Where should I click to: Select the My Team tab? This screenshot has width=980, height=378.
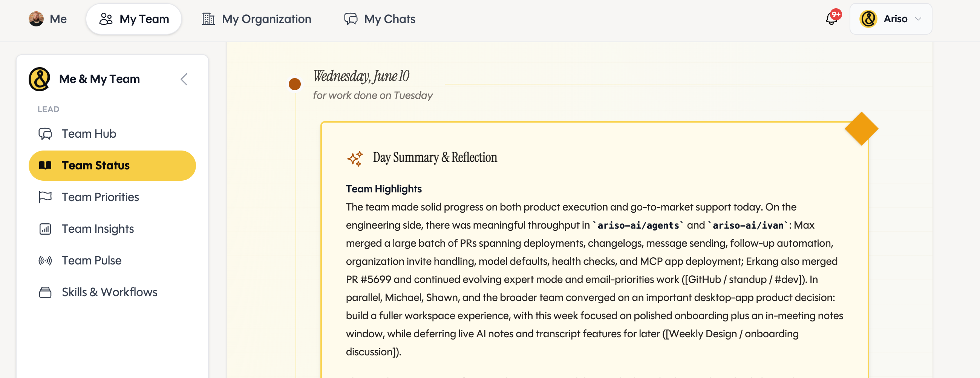(x=134, y=18)
